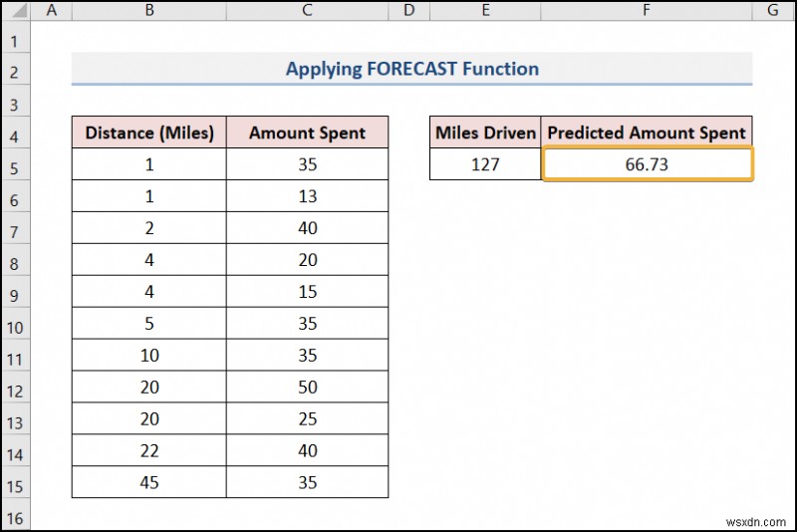Screen dimensions: 797x532
Task: Select the cell containing 127
Action: click(485, 164)
